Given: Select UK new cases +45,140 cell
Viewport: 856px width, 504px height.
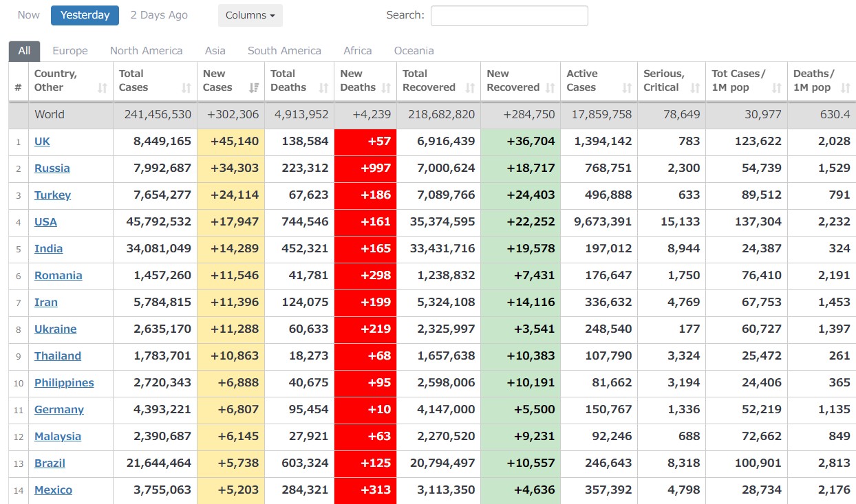Looking at the screenshot, I should [x=231, y=142].
